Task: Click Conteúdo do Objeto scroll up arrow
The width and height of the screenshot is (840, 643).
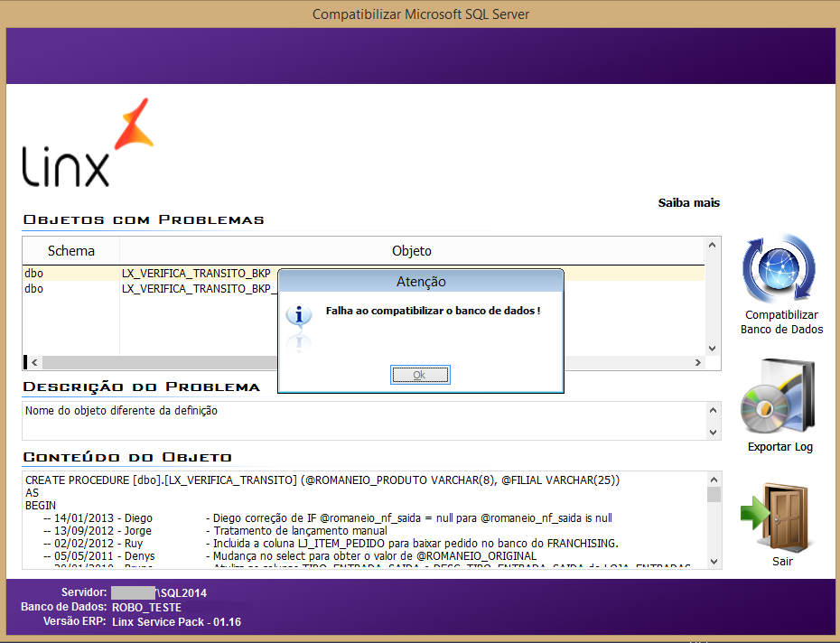Action: 714,480
